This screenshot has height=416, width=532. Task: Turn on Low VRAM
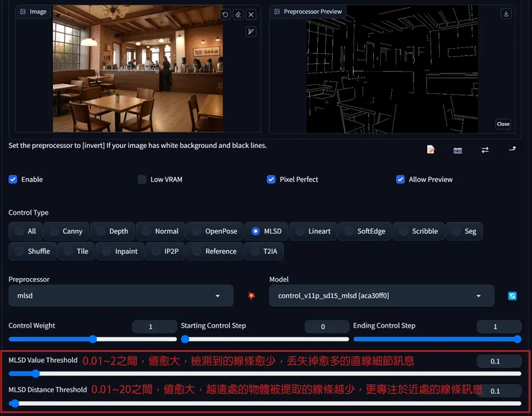click(142, 180)
